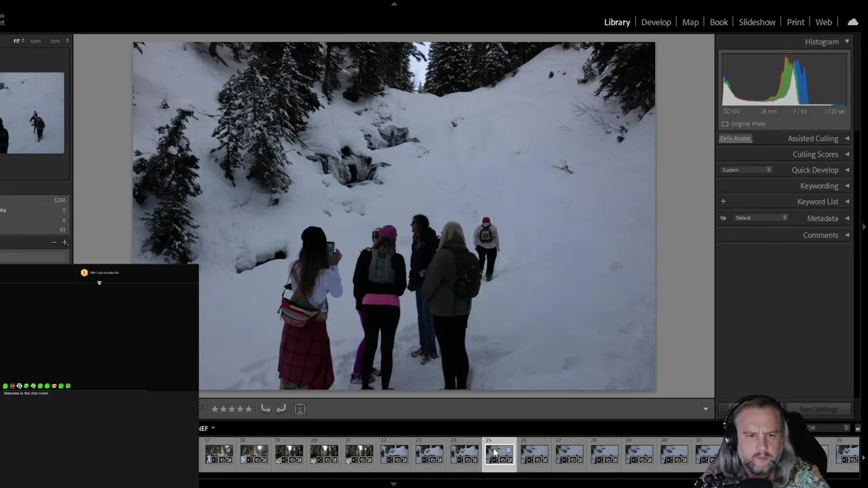The image size is (868, 488).
Task: Click the plus icon in the left panel
Action: coord(65,243)
